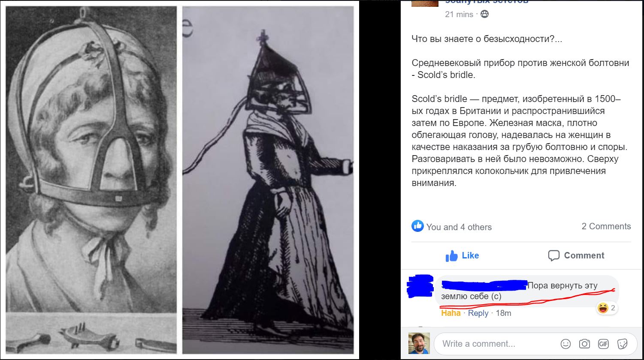Open the '18m' comment timestamp

pos(504,313)
